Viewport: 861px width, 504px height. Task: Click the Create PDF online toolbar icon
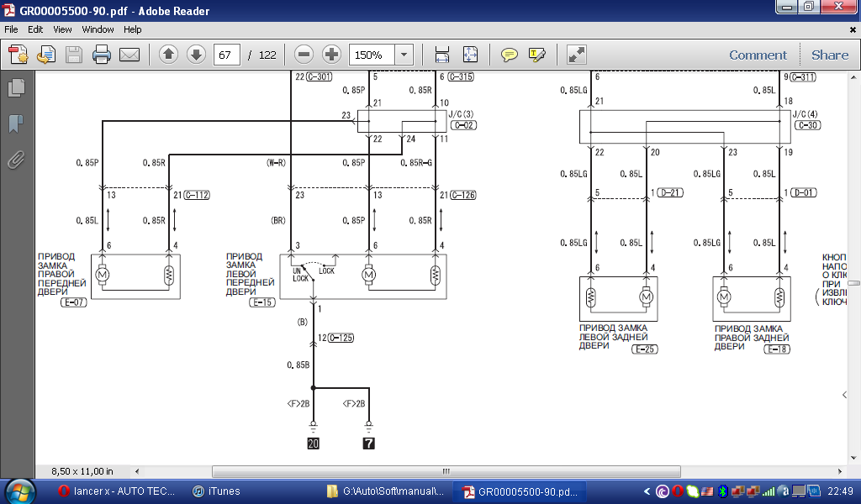[x=18, y=55]
